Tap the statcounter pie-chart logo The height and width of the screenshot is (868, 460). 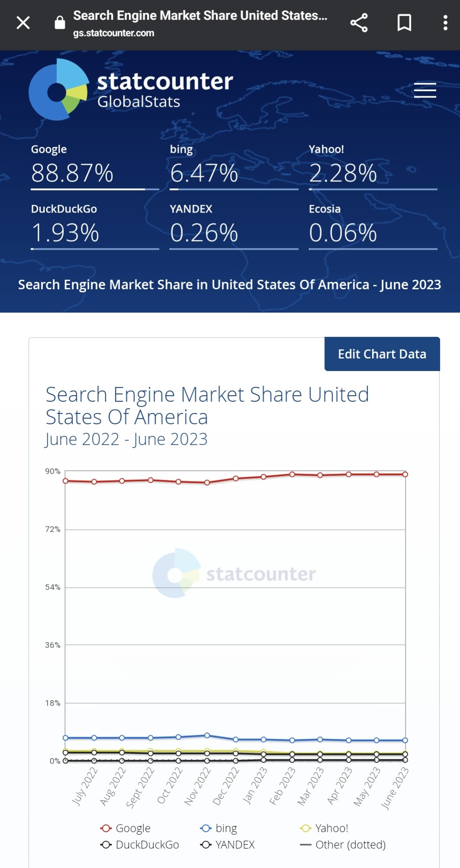(x=56, y=90)
